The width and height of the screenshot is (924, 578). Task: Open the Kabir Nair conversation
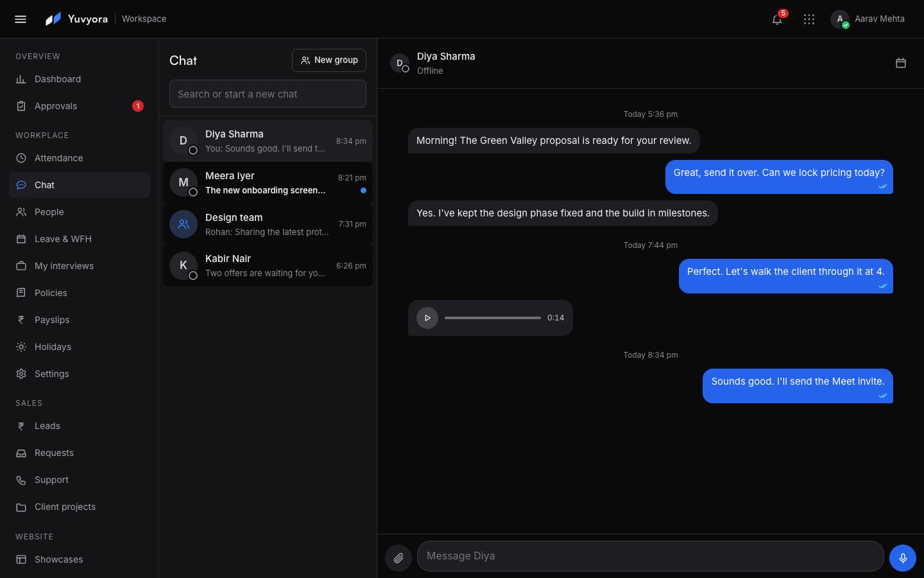tap(268, 265)
